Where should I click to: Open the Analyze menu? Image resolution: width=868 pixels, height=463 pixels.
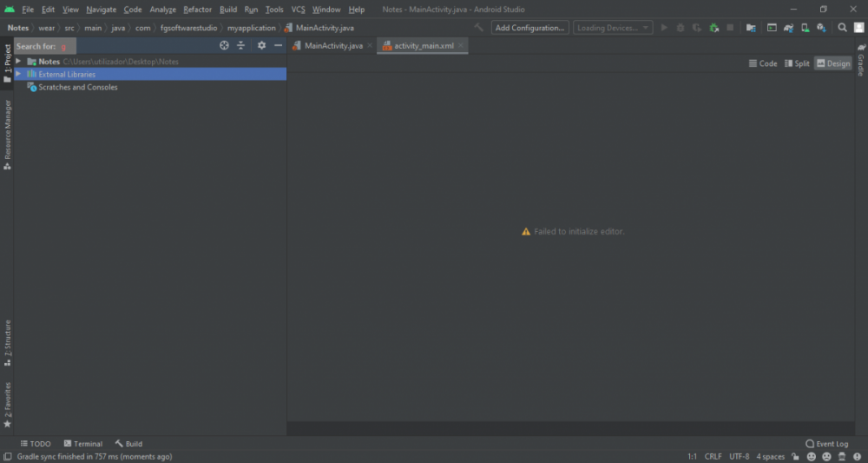(x=163, y=10)
